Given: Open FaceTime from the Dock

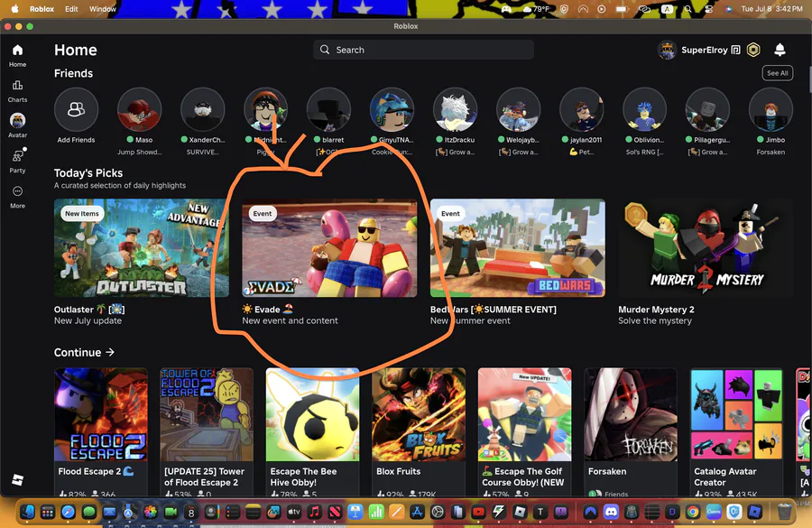Looking at the screenshot, I should (171, 512).
